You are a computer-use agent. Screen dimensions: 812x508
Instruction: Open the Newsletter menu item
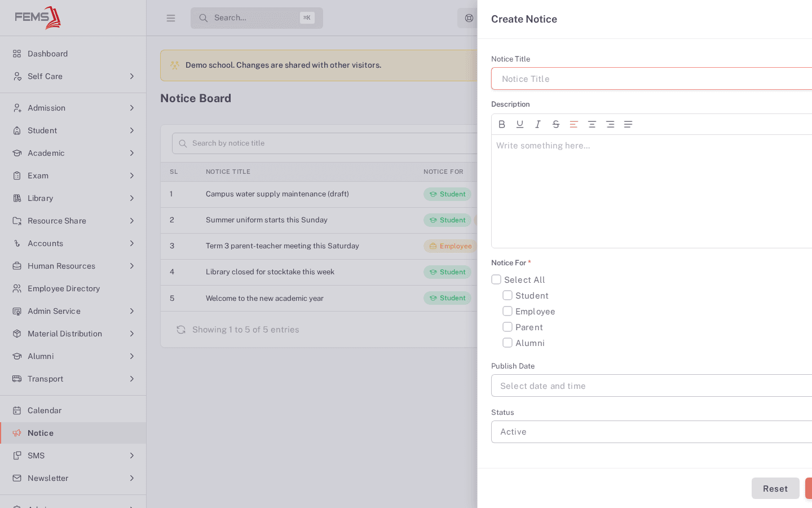[x=73, y=478]
